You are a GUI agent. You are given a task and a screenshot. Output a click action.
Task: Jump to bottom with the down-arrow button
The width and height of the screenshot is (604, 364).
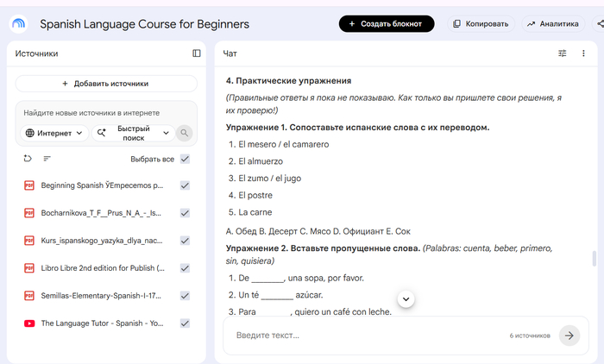[406, 299]
